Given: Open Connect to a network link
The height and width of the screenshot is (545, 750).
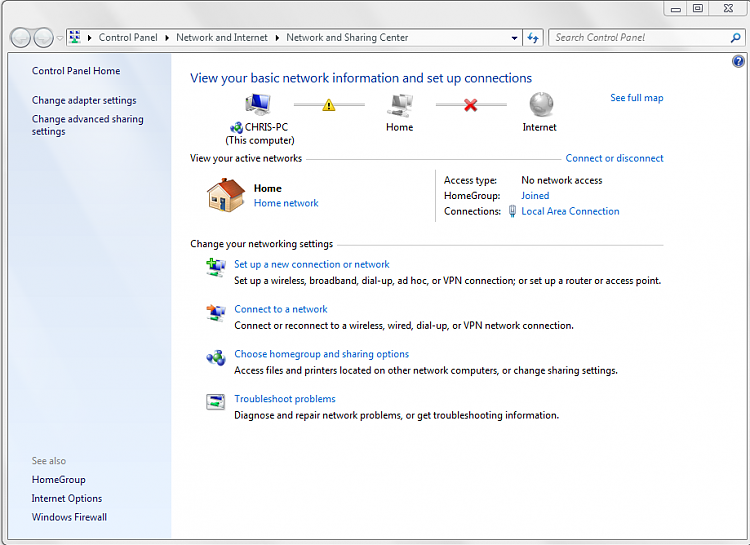Looking at the screenshot, I should (281, 309).
